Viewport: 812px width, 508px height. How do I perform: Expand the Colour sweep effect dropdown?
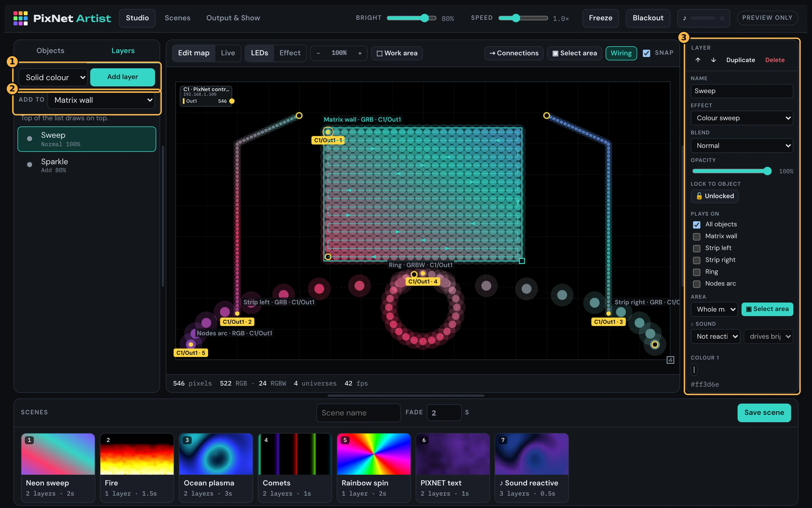(x=742, y=118)
